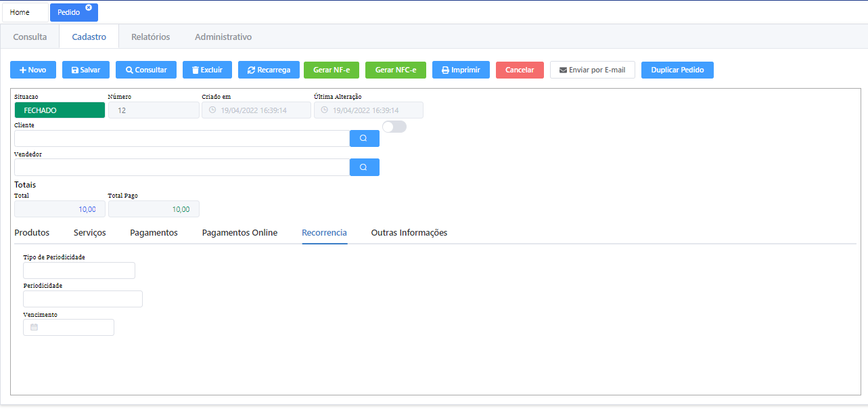
Task: Click the Gerar NF-e button
Action: click(331, 70)
